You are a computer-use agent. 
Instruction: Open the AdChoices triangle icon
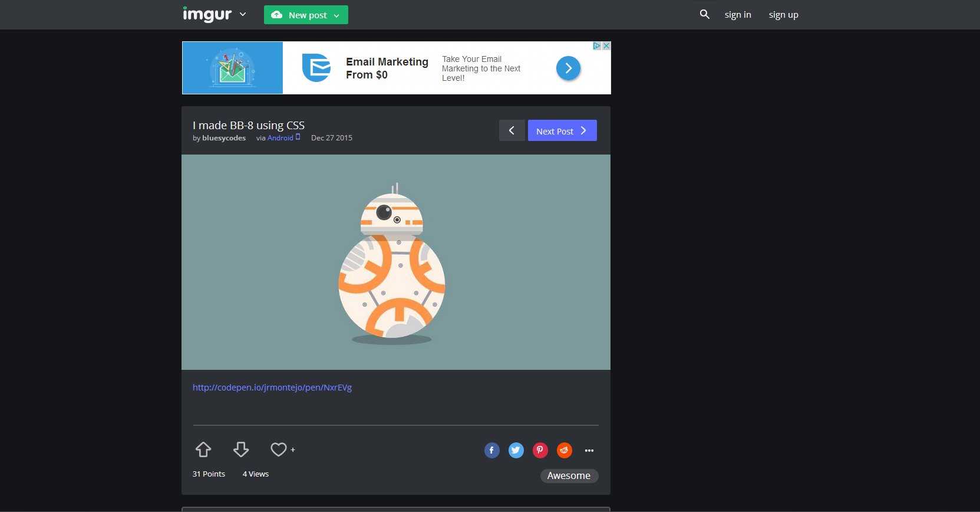tap(597, 46)
